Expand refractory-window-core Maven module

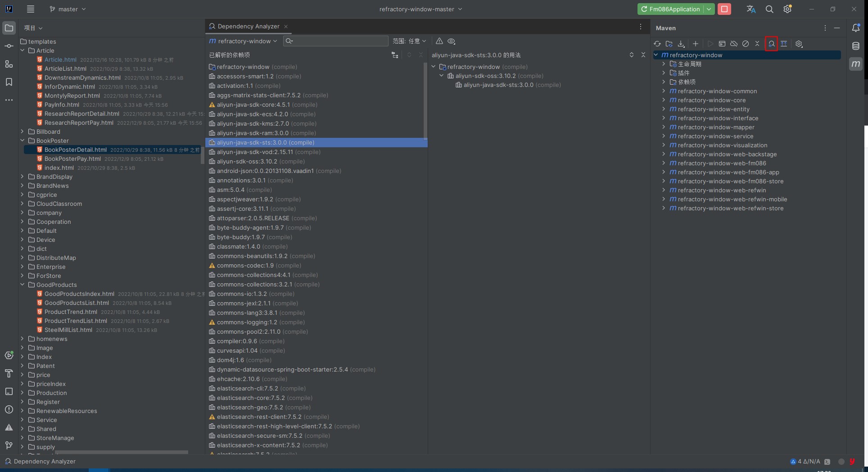click(664, 100)
